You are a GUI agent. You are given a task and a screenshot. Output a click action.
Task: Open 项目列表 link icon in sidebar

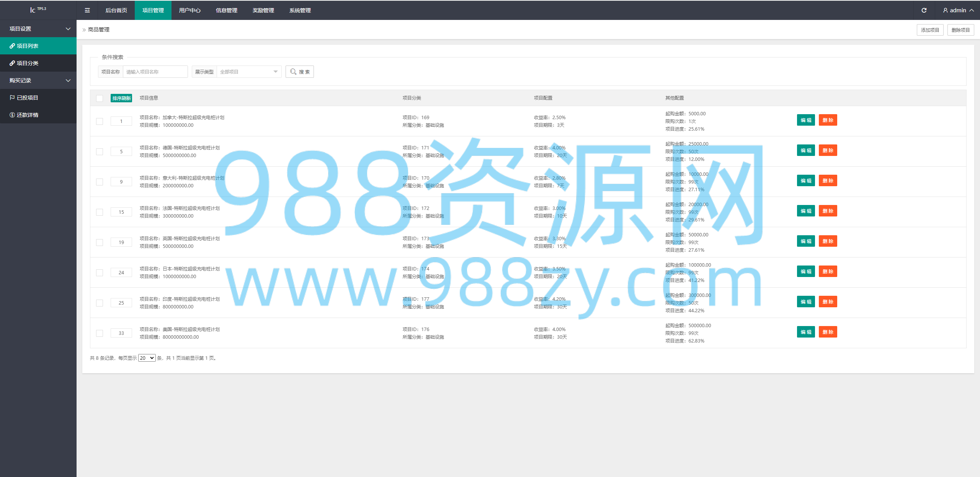pyautogui.click(x=12, y=46)
